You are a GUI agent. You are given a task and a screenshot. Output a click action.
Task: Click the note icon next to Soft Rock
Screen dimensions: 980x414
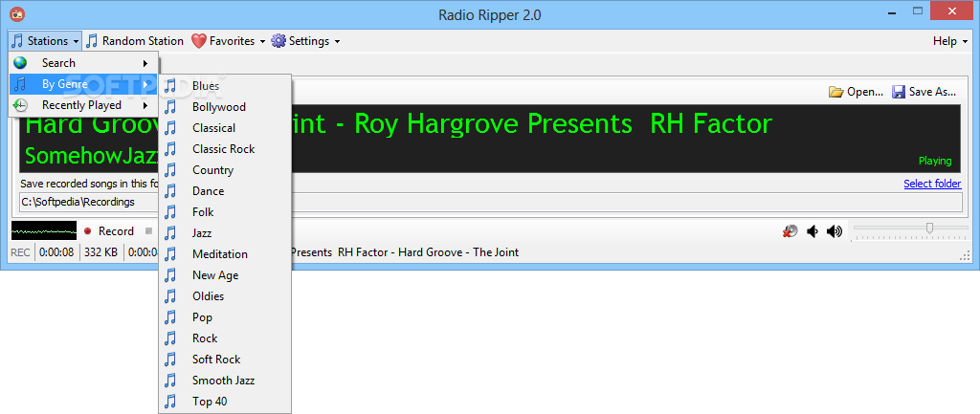[170, 360]
